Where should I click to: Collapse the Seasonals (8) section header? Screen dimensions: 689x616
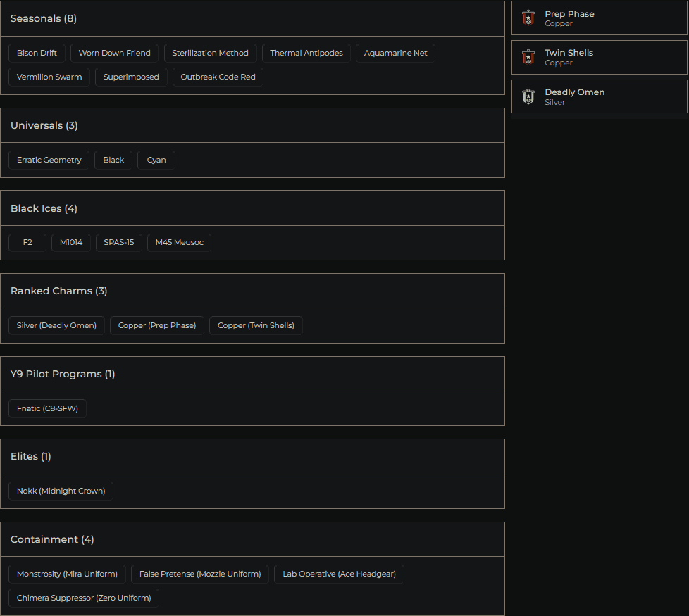tap(252, 19)
